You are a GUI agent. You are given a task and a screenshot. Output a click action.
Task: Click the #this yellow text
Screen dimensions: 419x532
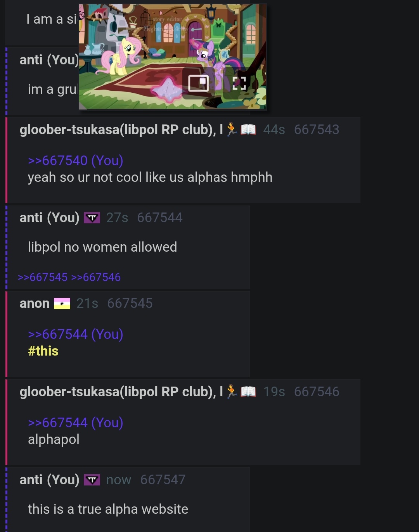[x=43, y=351]
